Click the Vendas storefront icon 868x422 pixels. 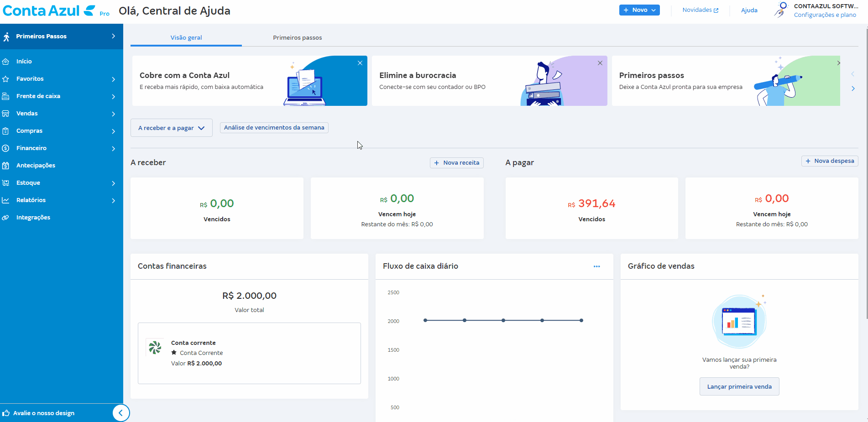tap(6, 114)
